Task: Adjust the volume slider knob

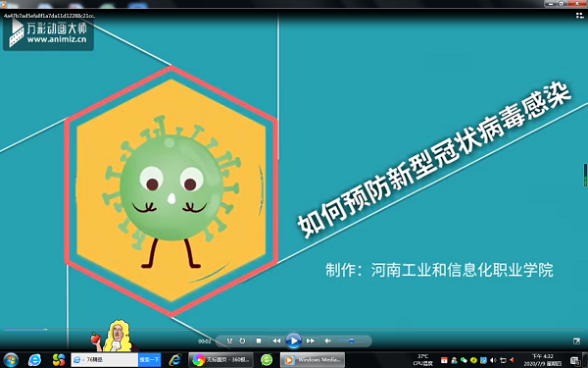Action: point(352,341)
